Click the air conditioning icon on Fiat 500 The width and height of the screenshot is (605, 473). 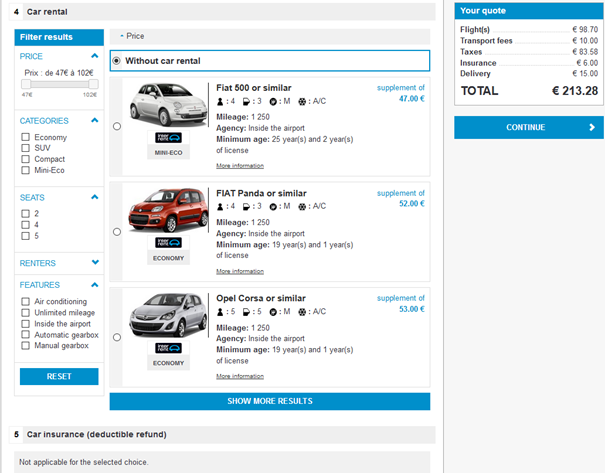304,101
